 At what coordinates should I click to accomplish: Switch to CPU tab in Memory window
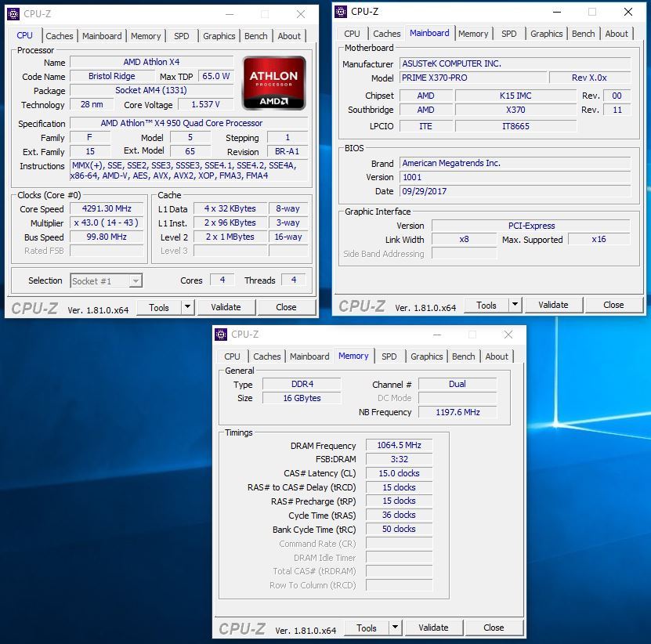point(232,356)
